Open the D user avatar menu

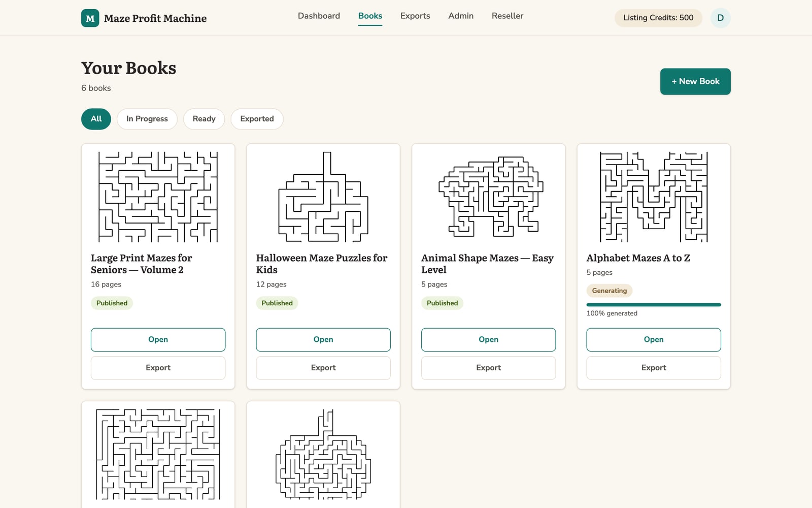[x=720, y=18]
